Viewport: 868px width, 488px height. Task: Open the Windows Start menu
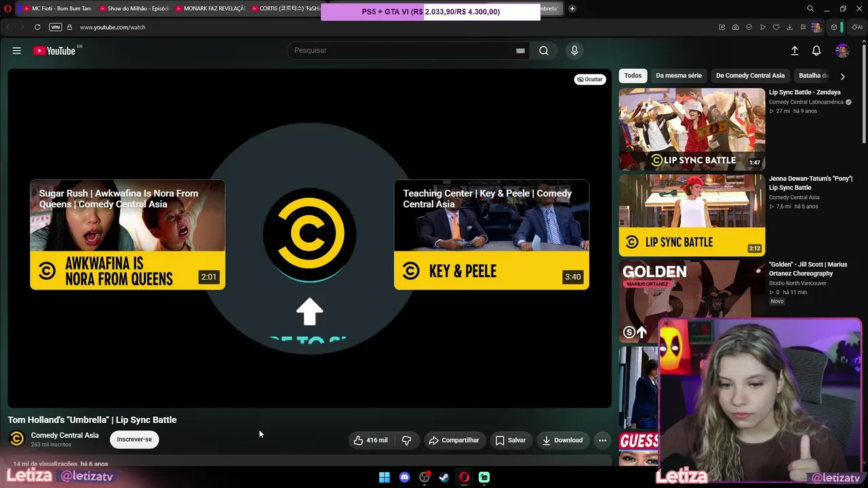point(384,477)
